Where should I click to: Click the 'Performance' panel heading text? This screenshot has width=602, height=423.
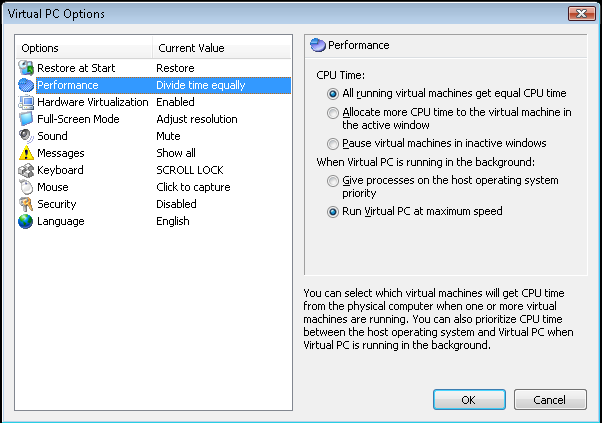[x=359, y=45]
